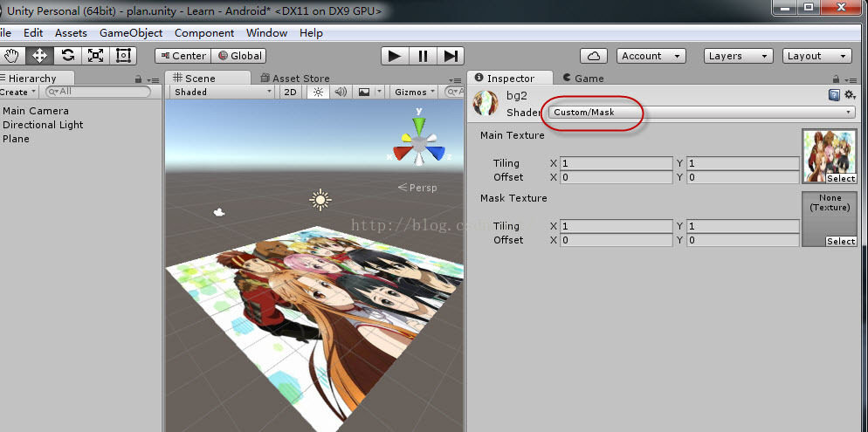Click the bg2 material preview icon
The width and height of the screenshot is (868, 432).
click(x=486, y=103)
